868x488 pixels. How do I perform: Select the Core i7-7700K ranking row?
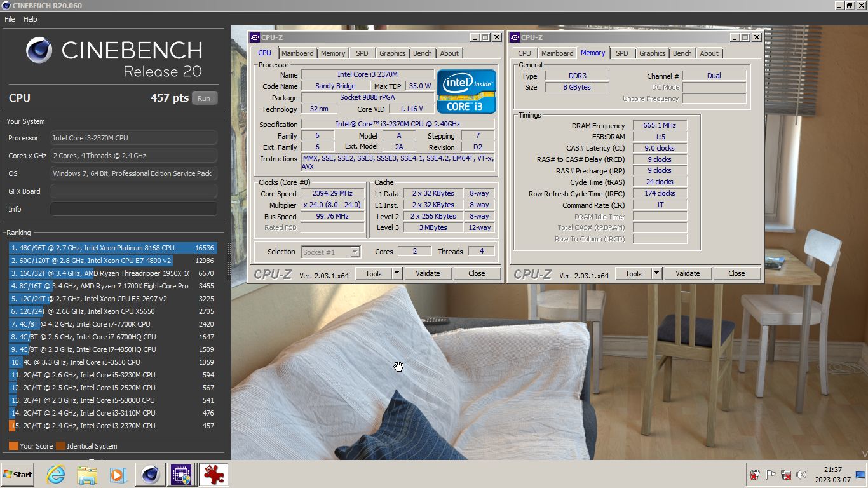click(x=113, y=324)
